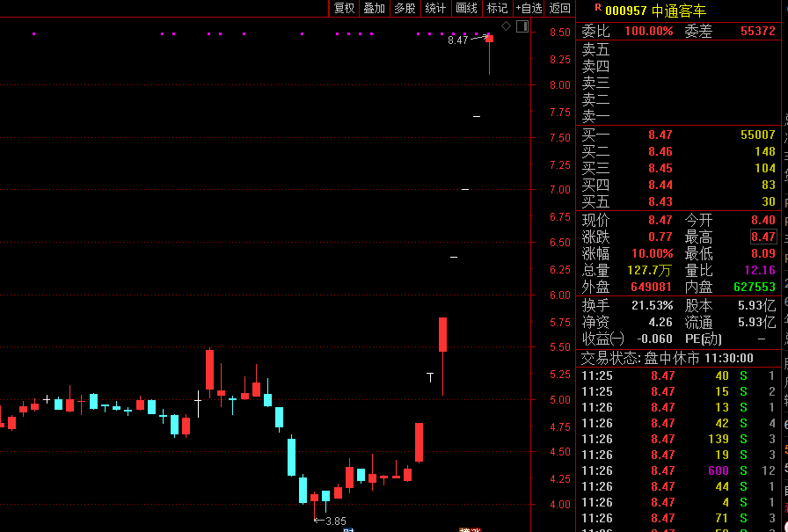Viewport: 788px width, 532px height.
Task: Select the 买一 bid row at 8.47
Action: coord(677,135)
